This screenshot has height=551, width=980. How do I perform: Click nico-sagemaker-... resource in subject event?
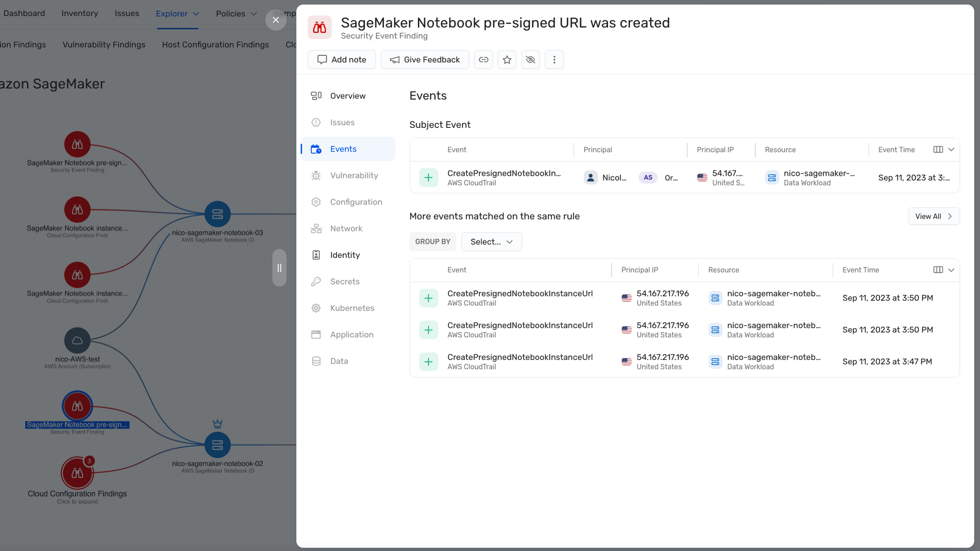pyautogui.click(x=819, y=173)
